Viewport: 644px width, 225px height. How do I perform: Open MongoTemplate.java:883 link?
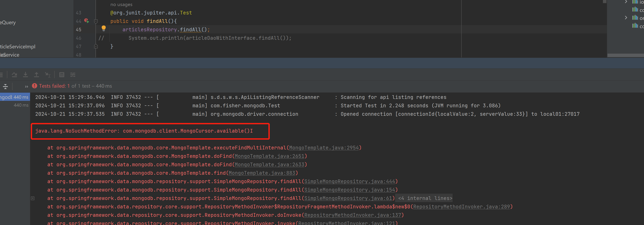pos(262,173)
